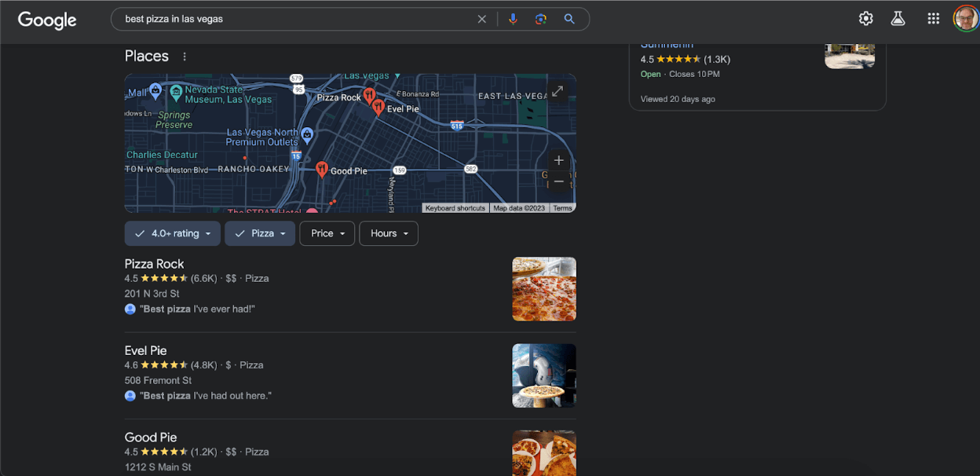Open Pizza Rock listing

point(155,264)
